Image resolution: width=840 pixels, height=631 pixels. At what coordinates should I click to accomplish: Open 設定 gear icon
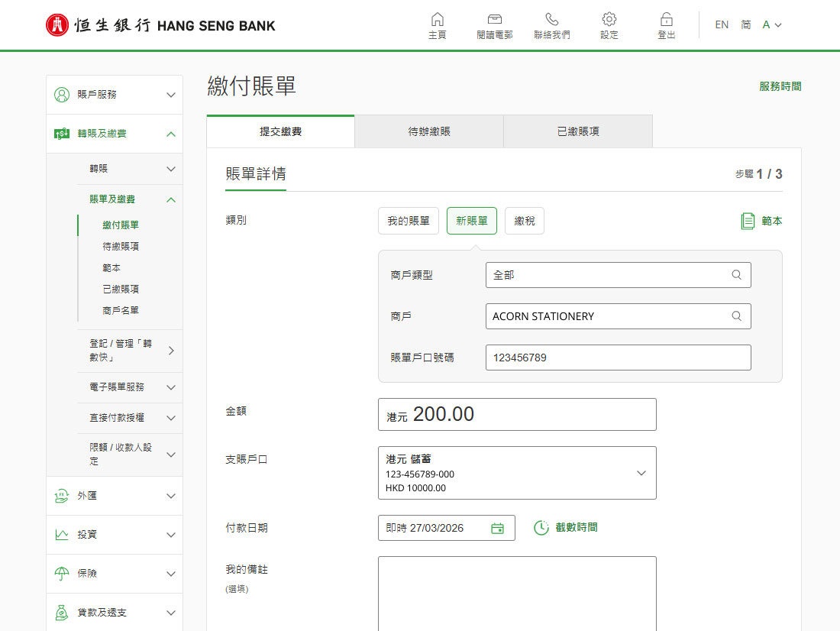point(609,19)
